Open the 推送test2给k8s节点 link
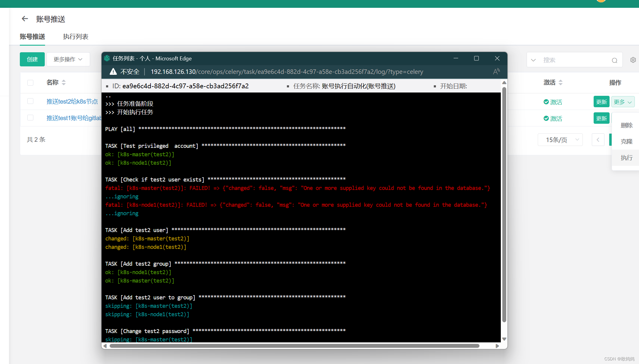Viewport: 639px width, 364px height. point(72,102)
